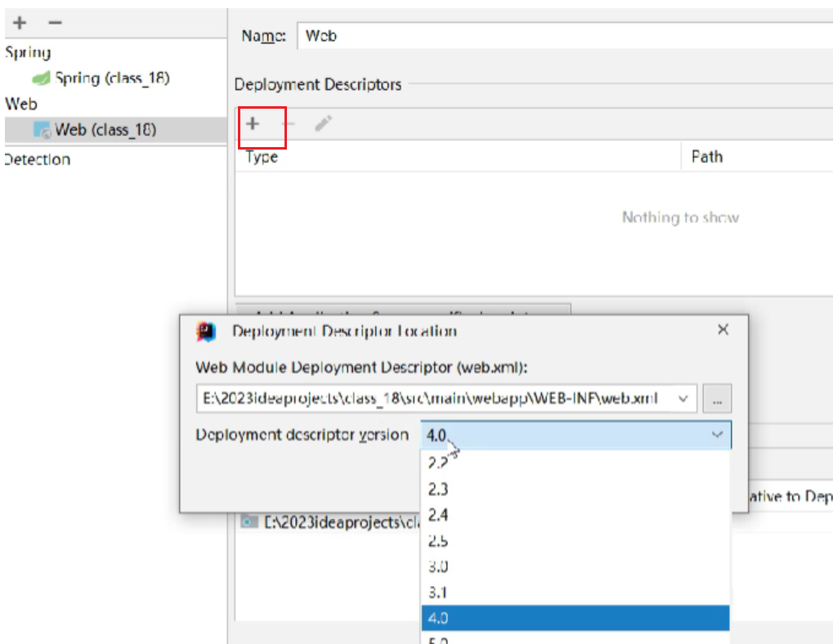833x644 pixels.
Task: Add a new facet with the plus icon
Action: 20,23
